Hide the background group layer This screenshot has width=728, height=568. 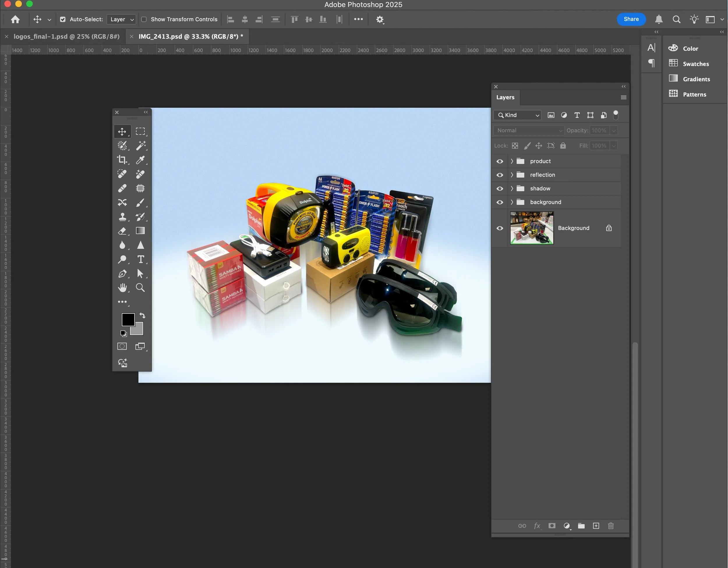[500, 202]
